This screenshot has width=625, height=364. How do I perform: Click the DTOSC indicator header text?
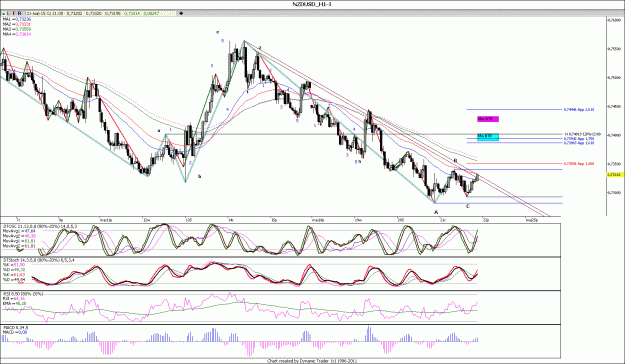pyautogui.click(x=40, y=226)
